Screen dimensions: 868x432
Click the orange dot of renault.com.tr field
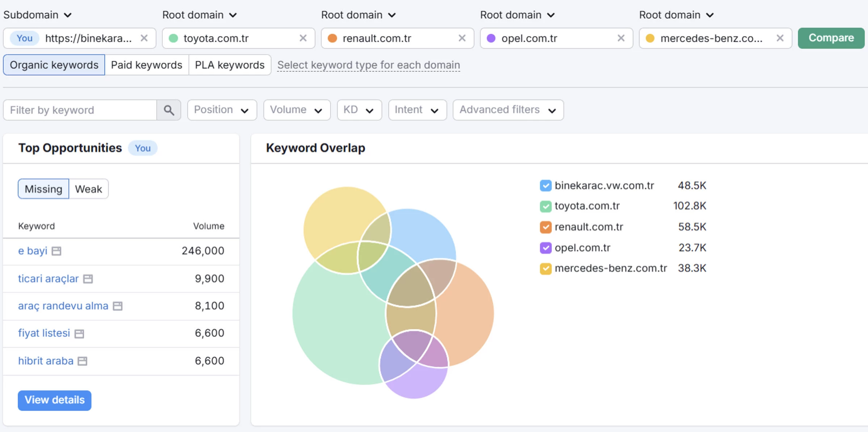[x=332, y=38]
